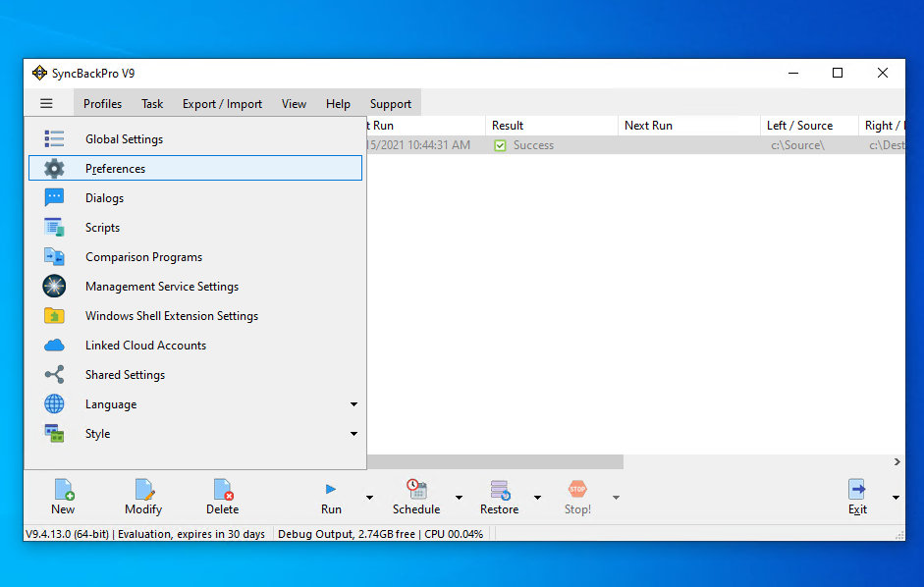The image size is (924, 587).
Task: Click the Management Service Settings icon
Action: click(x=54, y=287)
